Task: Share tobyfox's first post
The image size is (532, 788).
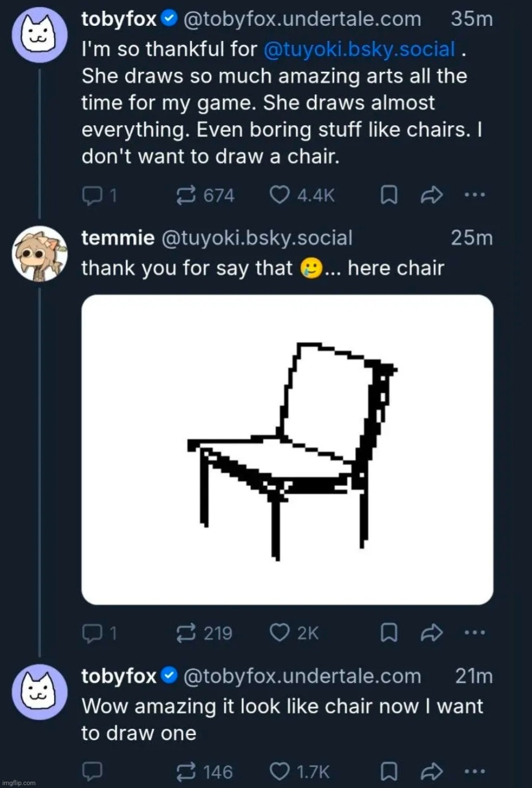Action: click(432, 196)
